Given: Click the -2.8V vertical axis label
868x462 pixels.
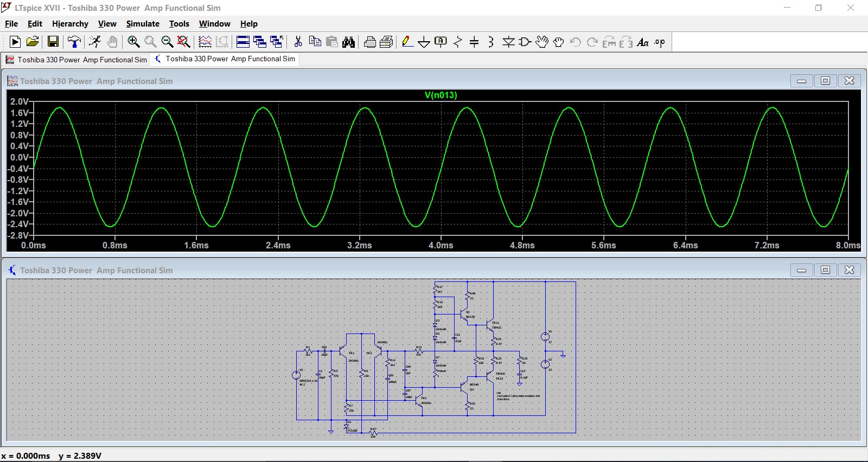Looking at the screenshot, I should tap(18, 235).
